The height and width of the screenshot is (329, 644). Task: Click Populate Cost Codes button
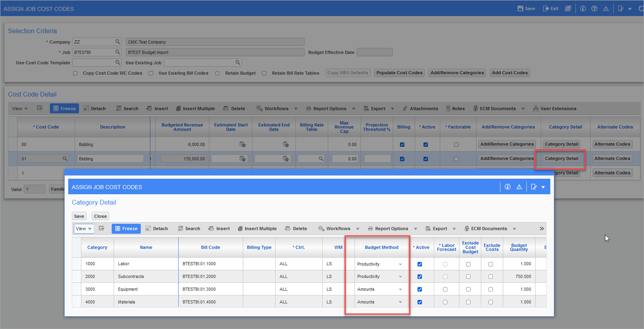(x=399, y=73)
